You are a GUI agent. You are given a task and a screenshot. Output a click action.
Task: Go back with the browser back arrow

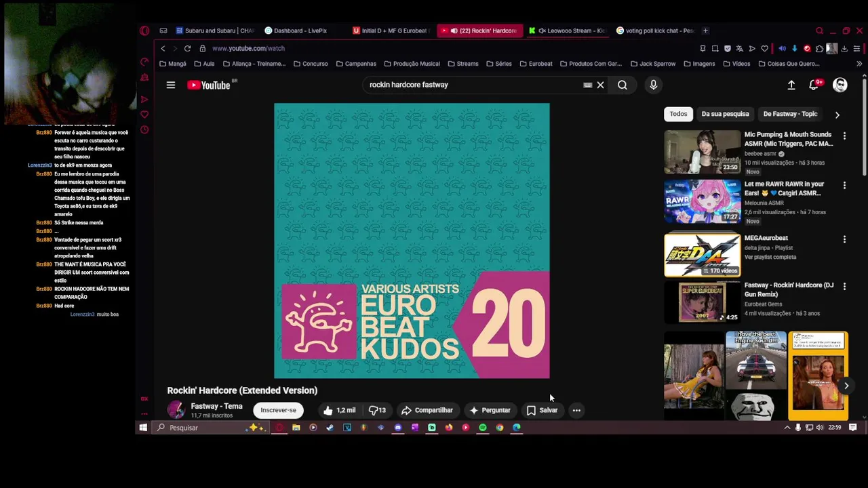pyautogui.click(x=163, y=48)
